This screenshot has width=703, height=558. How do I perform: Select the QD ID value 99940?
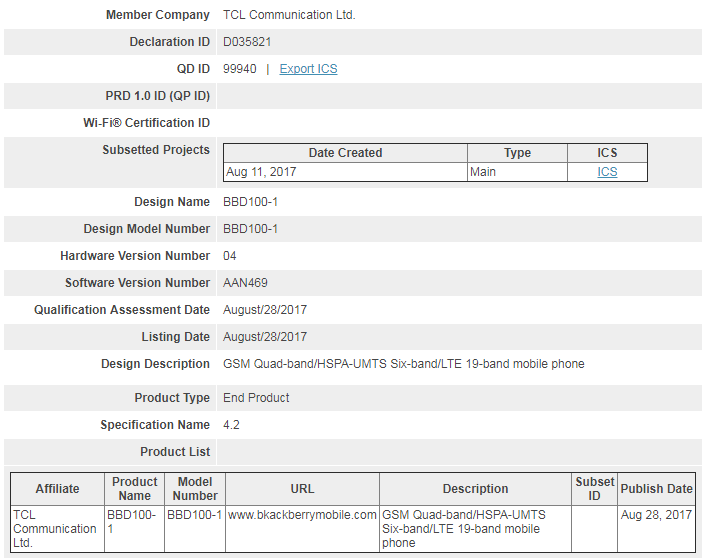click(240, 69)
